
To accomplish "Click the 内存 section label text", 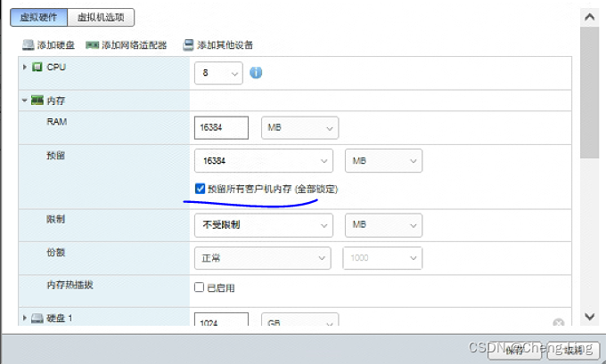I will click(x=55, y=101).
